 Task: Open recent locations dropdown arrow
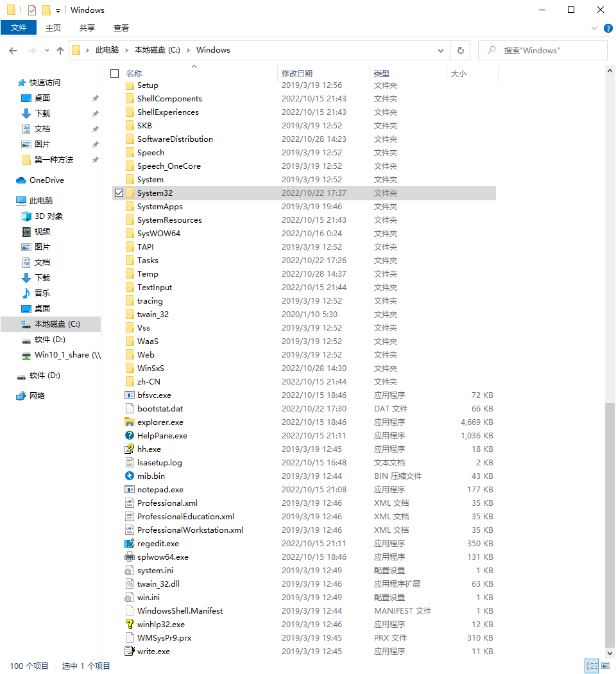tap(47, 50)
